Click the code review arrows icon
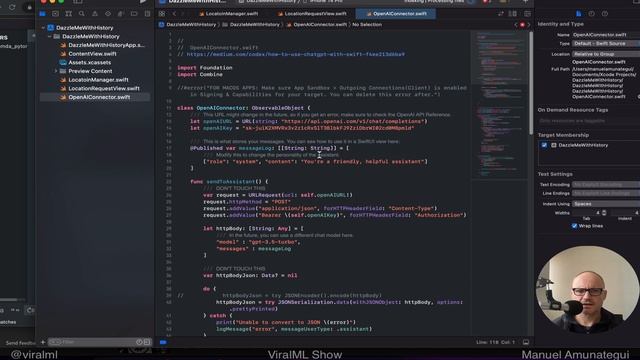Screen dimensions: 640x360 [x=501, y=14]
